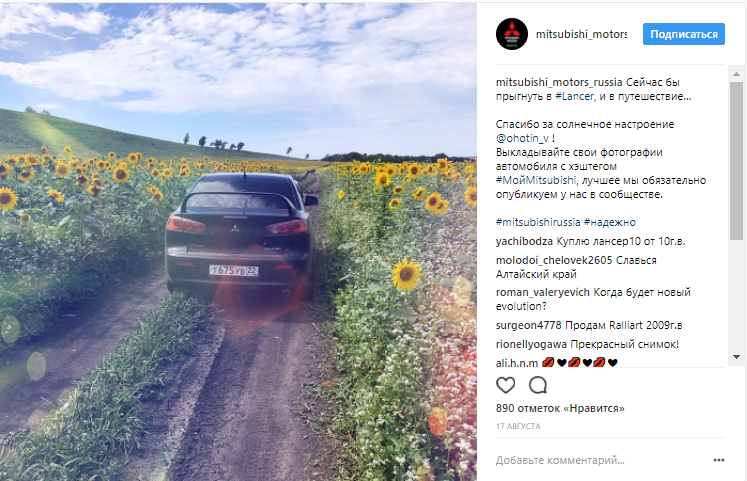
Task: Click the Подписаться follow button
Action: coord(684,34)
